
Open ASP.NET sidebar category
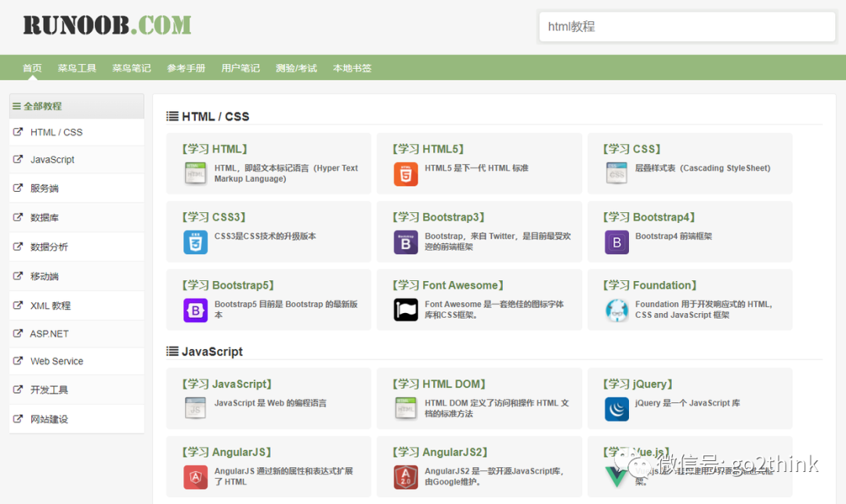pyautogui.click(x=49, y=333)
